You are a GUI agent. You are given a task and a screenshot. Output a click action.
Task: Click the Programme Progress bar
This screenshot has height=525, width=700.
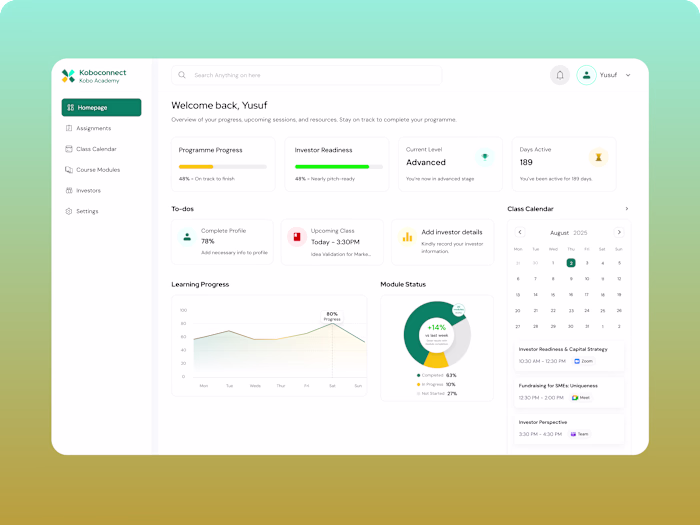[223, 167]
